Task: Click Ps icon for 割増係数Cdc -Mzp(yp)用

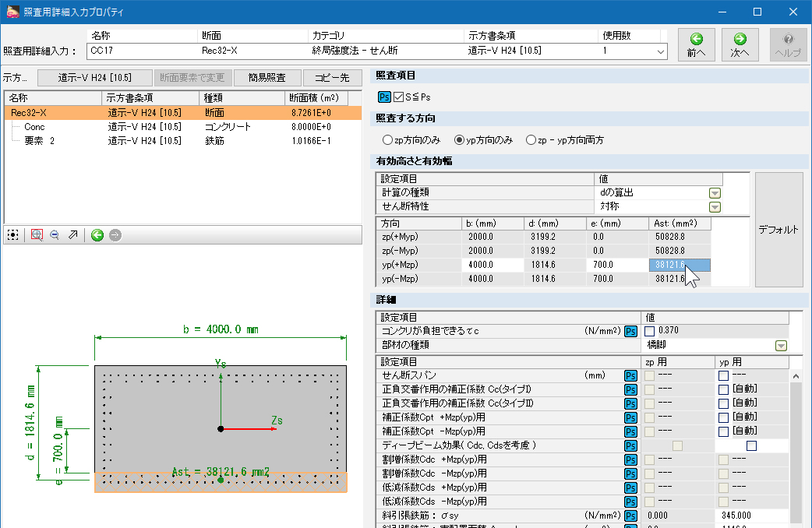Action: pos(630,473)
